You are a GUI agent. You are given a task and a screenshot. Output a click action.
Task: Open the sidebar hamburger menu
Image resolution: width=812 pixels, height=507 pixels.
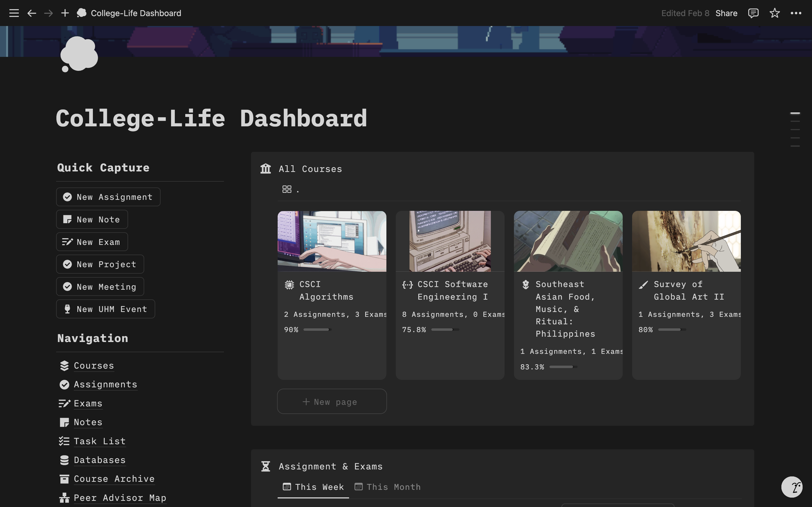coord(14,13)
